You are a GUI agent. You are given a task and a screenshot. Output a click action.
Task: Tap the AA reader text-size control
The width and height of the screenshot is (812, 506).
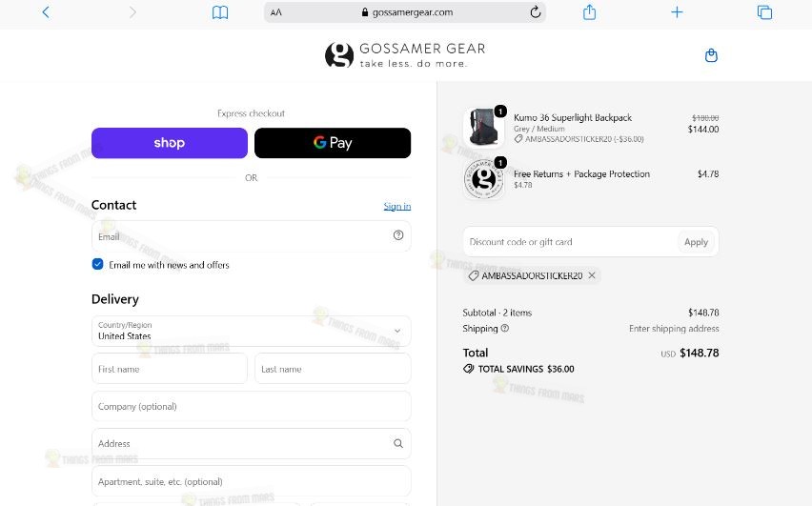276,12
